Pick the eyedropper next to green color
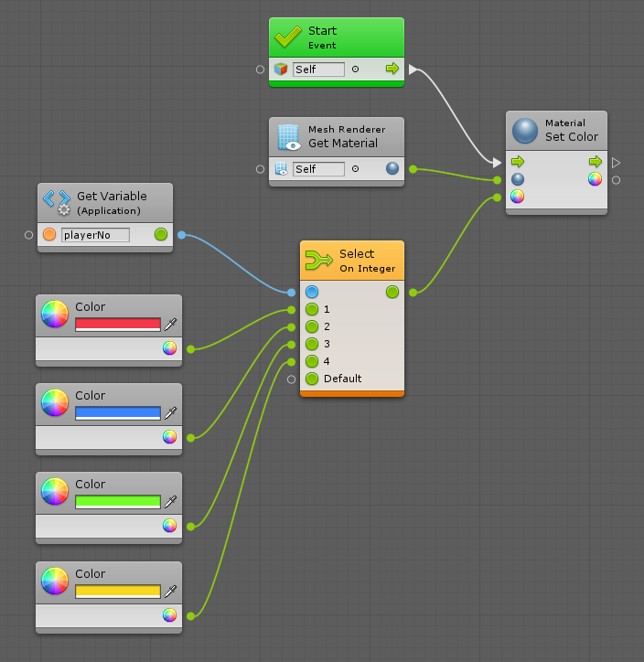This screenshot has width=644, height=662. point(170,501)
